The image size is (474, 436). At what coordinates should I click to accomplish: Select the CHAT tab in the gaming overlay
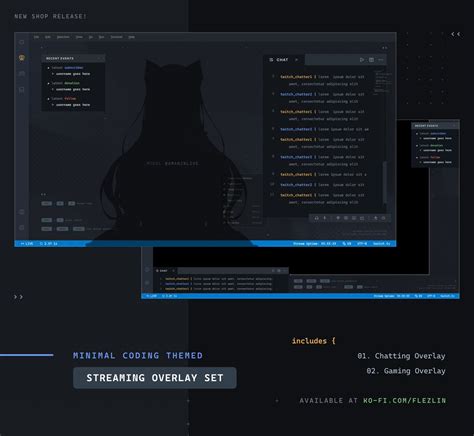coord(162,271)
